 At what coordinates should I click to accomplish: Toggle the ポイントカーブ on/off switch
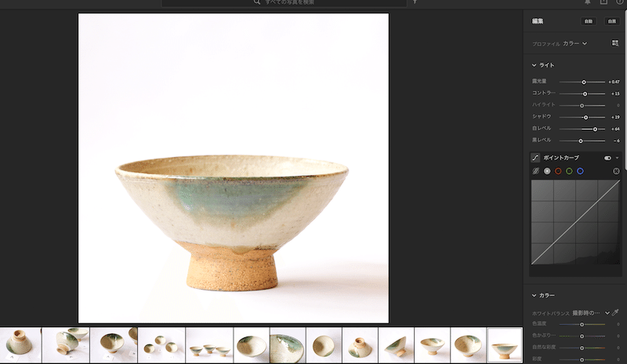607,158
